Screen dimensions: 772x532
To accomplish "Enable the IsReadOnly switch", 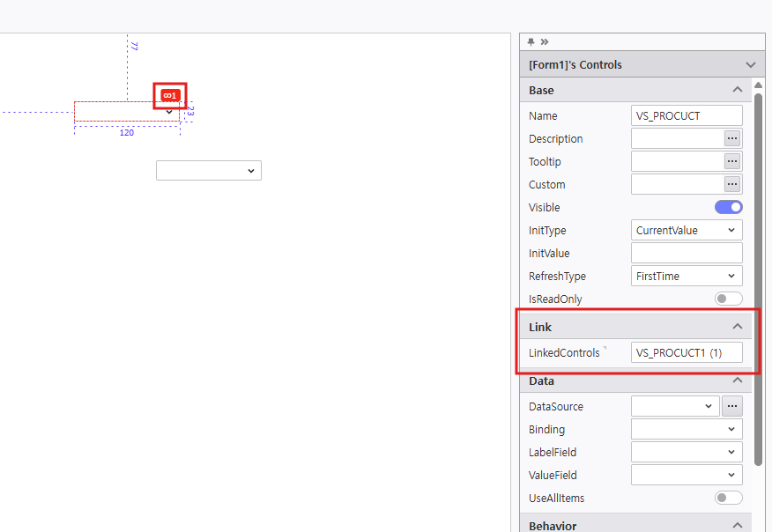I will (x=729, y=299).
